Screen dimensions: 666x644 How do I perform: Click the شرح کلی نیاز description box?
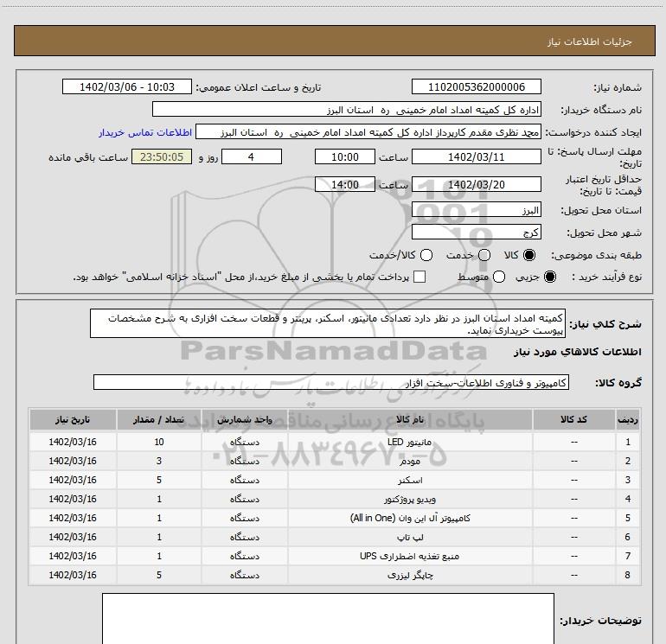328,324
